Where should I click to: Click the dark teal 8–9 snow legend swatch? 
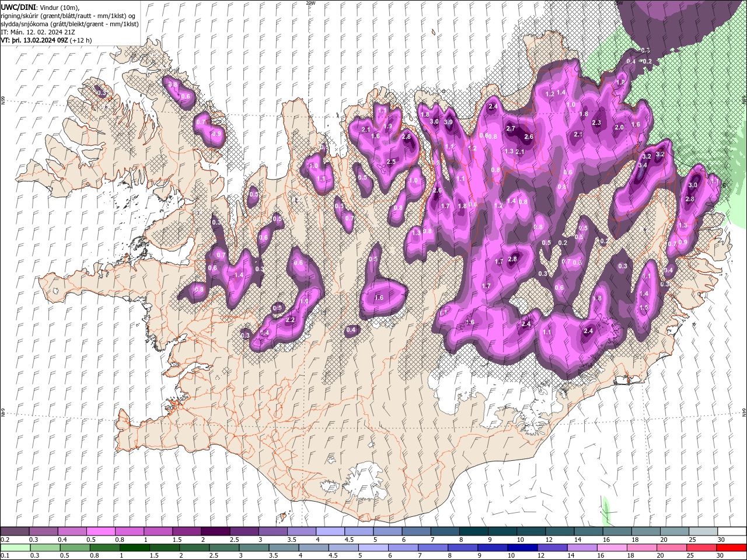click(x=473, y=531)
